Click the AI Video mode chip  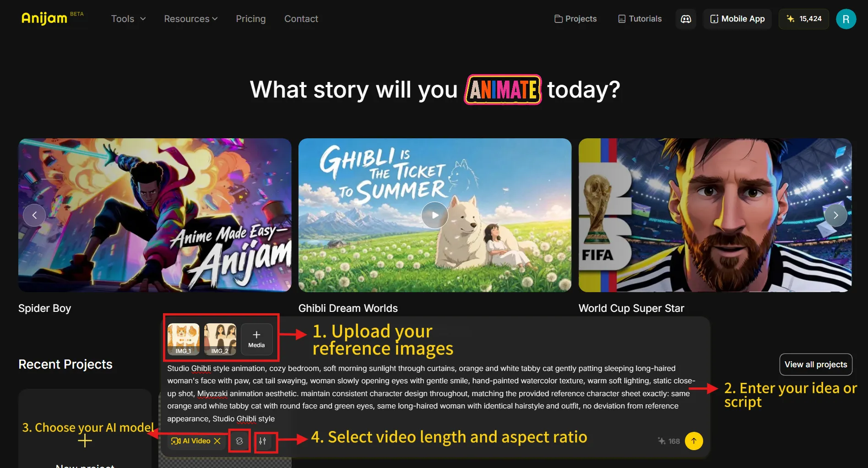point(196,441)
